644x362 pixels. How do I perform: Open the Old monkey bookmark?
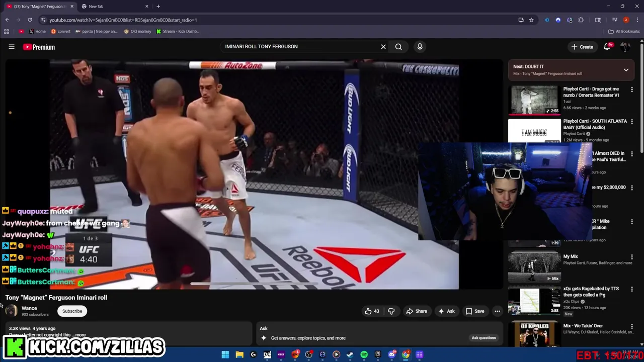click(x=137, y=31)
